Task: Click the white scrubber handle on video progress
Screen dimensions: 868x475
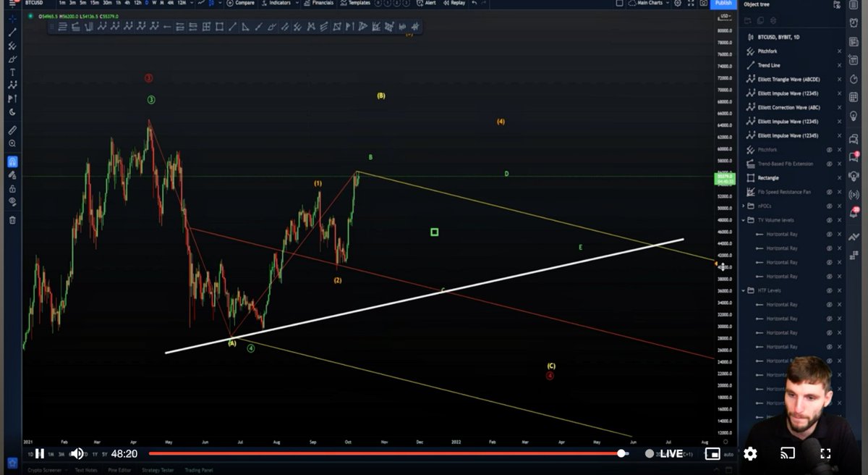Action: 621,454
